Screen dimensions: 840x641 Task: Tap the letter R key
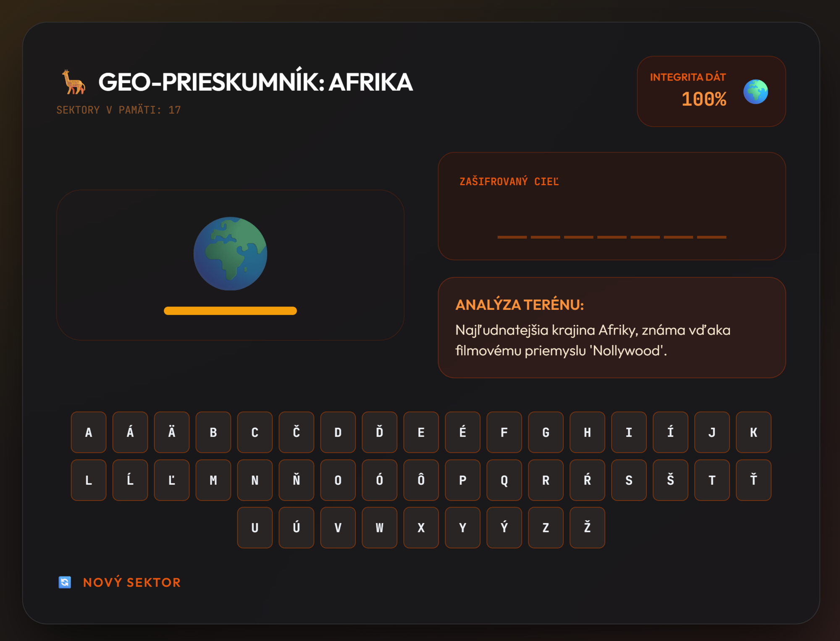coord(546,480)
